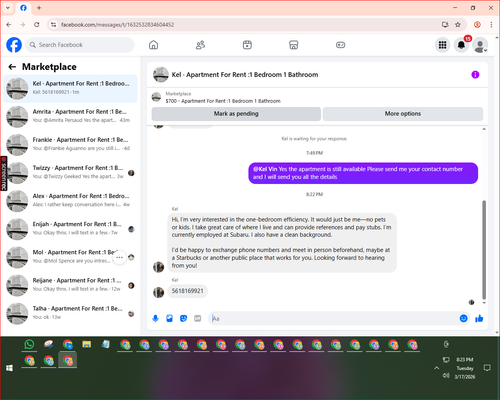This screenshot has height=400, width=500.
Task: Open WhatsApp from the taskbar
Action: coord(29,344)
